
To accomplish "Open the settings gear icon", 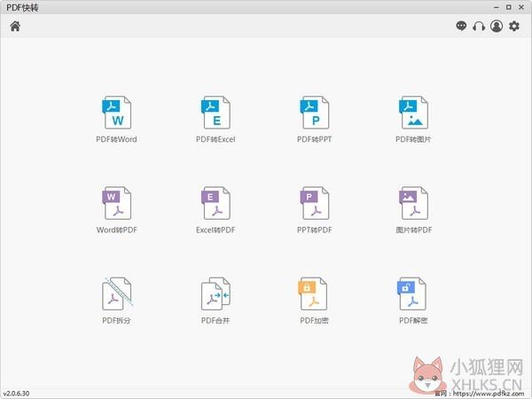I will pyautogui.click(x=514, y=26).
